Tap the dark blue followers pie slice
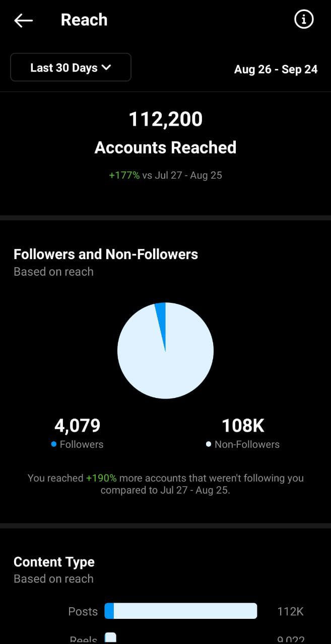The width and height of the screenshot is (331, 644). click(x=161, y=314)
